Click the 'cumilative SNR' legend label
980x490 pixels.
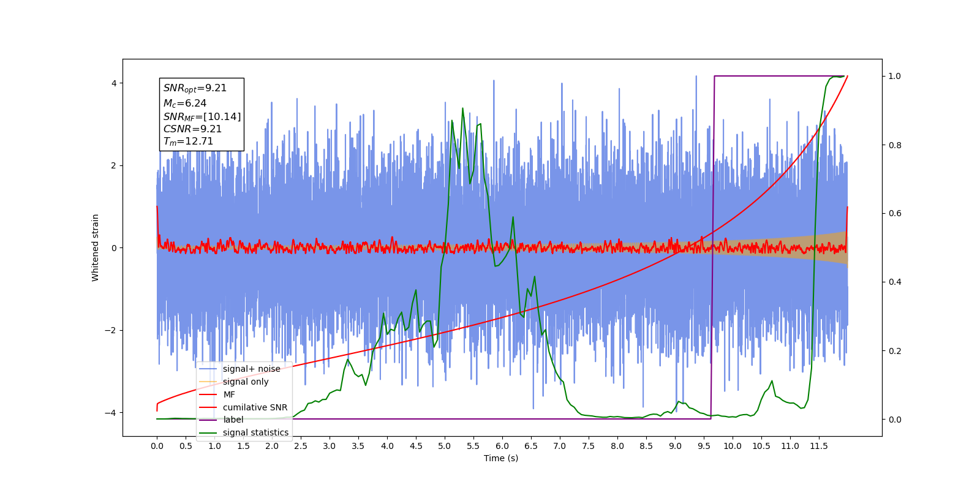point(255,407)
